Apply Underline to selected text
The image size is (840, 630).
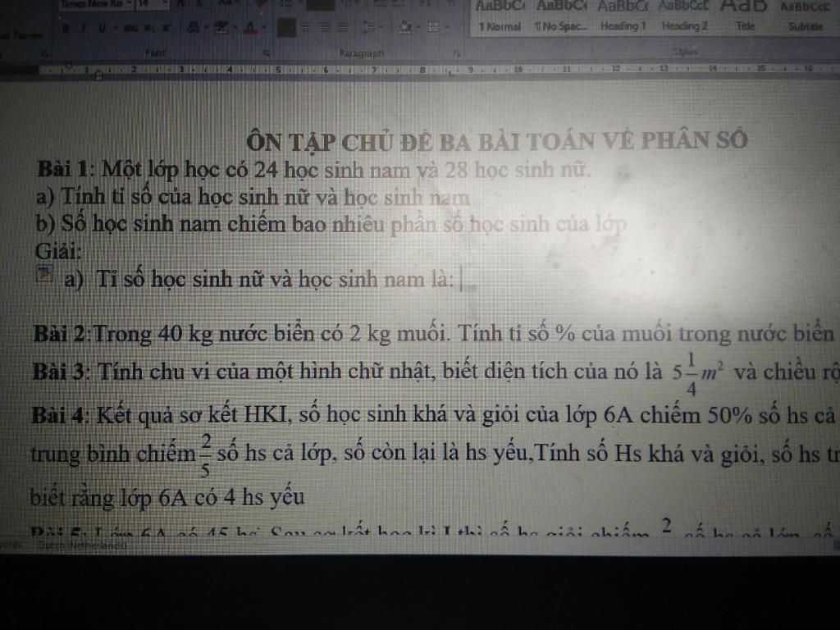point(102,28)
